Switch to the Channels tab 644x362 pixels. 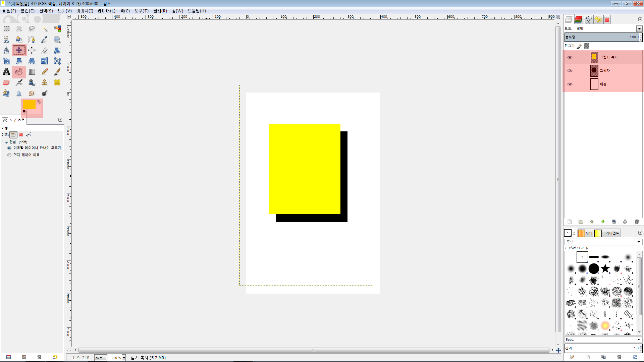tap(578, 19)
